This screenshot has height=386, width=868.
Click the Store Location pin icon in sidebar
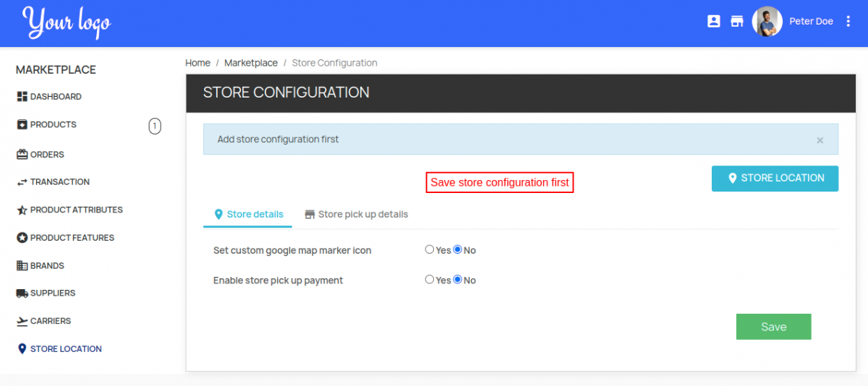pos(22,348)
